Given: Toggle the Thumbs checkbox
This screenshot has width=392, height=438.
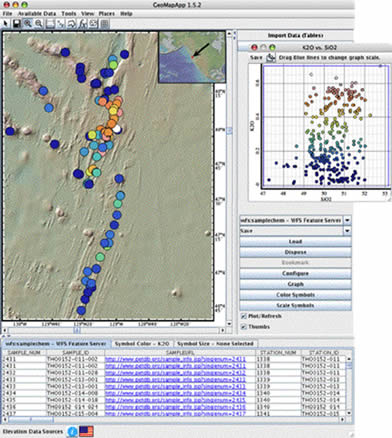Looking at the screenshot, I should (244, 327).
